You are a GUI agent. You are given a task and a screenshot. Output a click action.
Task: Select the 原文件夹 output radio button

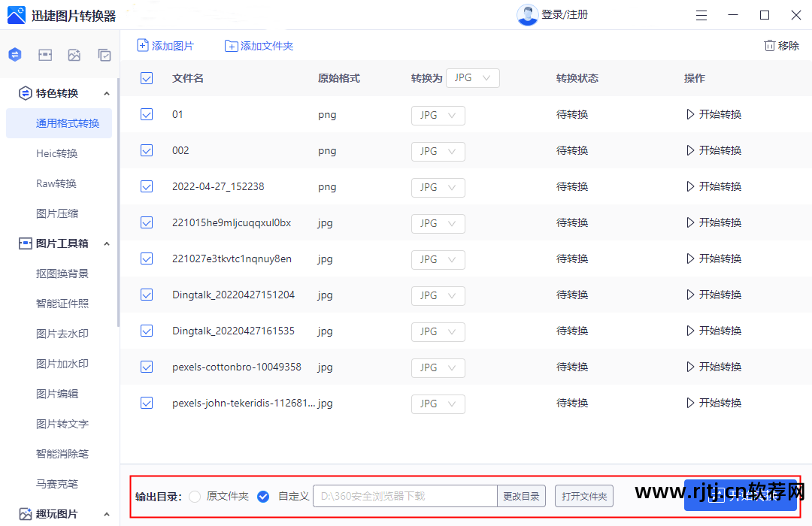194,496
